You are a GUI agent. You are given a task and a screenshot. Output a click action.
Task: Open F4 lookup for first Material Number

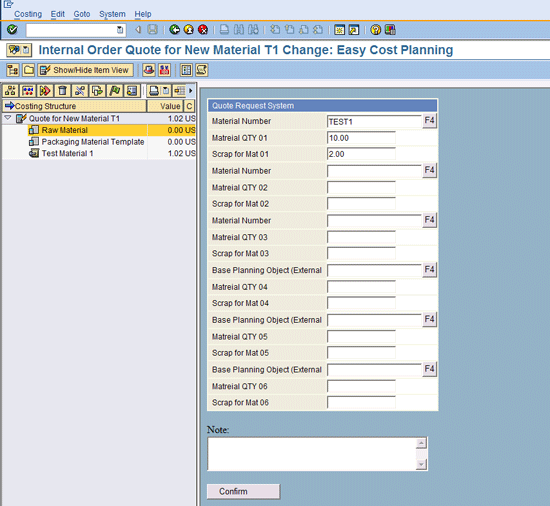pyautogui.click(x=429, y=121)
